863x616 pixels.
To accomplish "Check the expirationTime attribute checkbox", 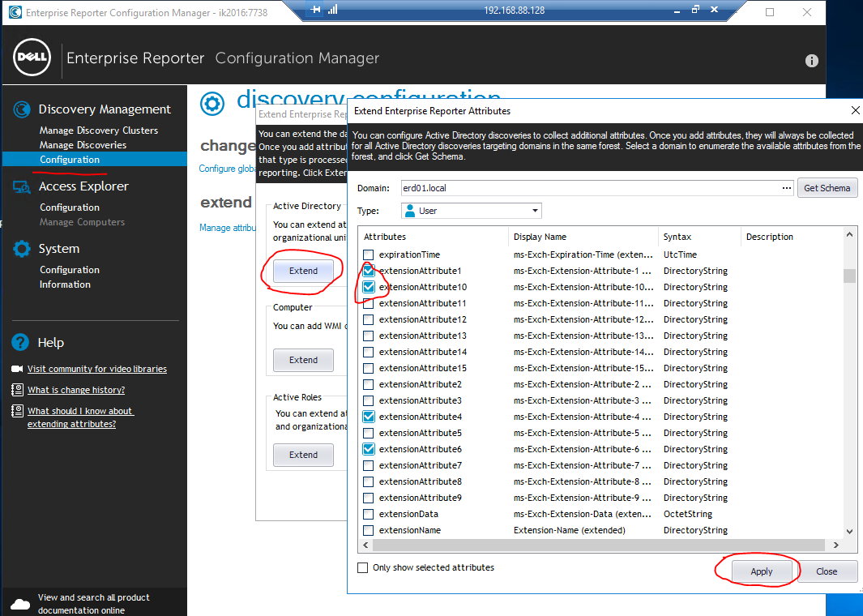I will pos(368,255).
